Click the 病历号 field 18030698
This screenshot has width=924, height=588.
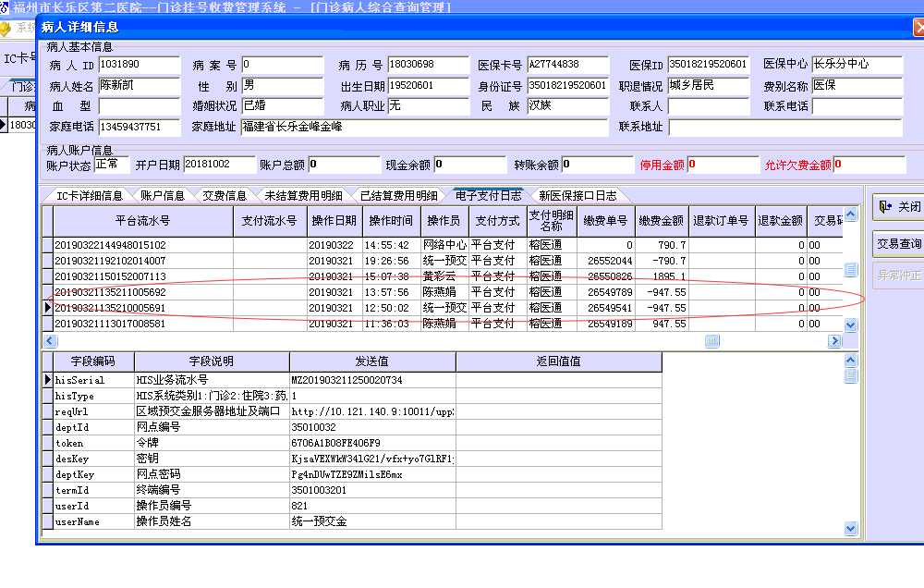[x=429, y=65]
